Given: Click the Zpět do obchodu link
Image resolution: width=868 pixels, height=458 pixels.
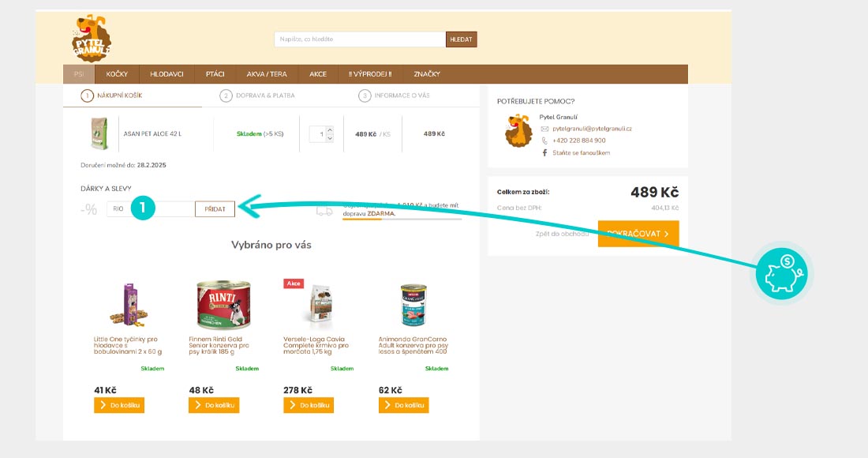Looking at the screenshot, I should click(x=562, y=234).
